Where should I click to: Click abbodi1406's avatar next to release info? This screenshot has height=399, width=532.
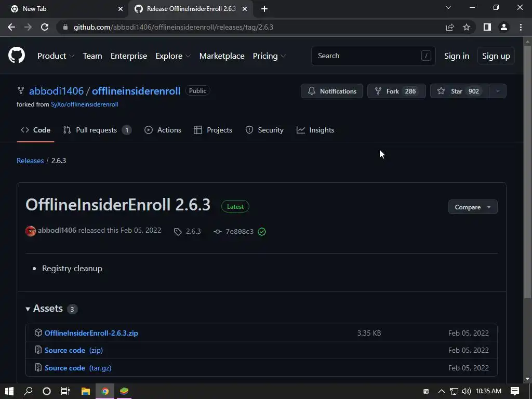31,231
